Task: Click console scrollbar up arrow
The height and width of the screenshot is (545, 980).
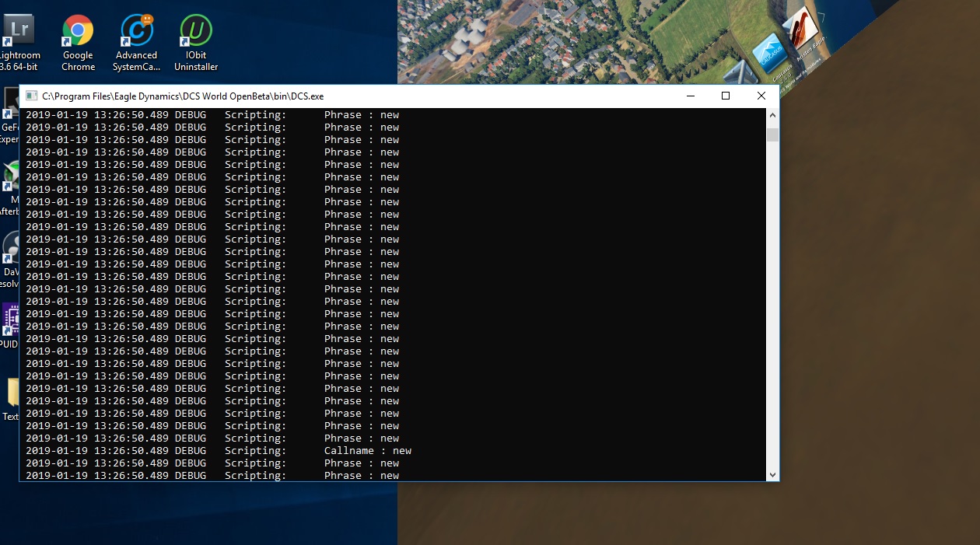Action: point(772,115)
